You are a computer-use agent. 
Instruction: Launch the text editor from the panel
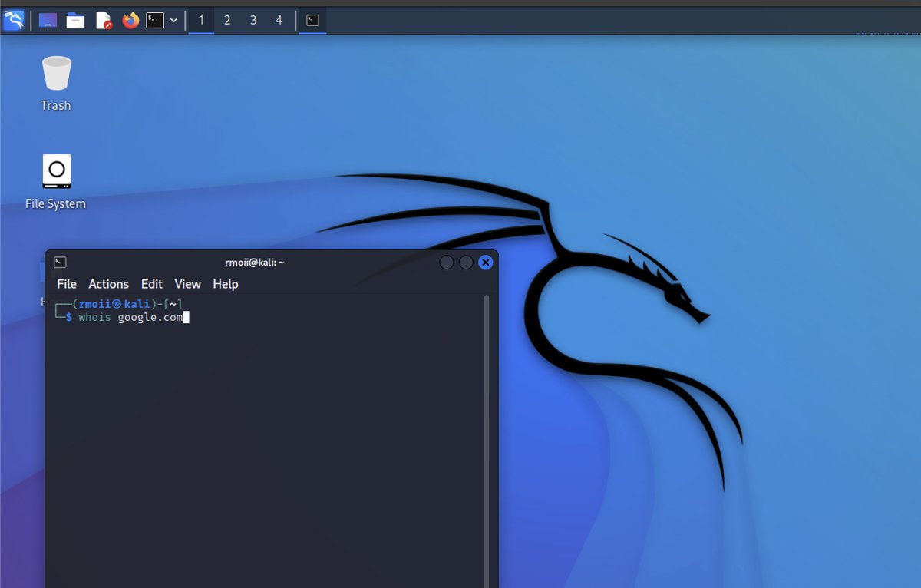click(104, 21)
